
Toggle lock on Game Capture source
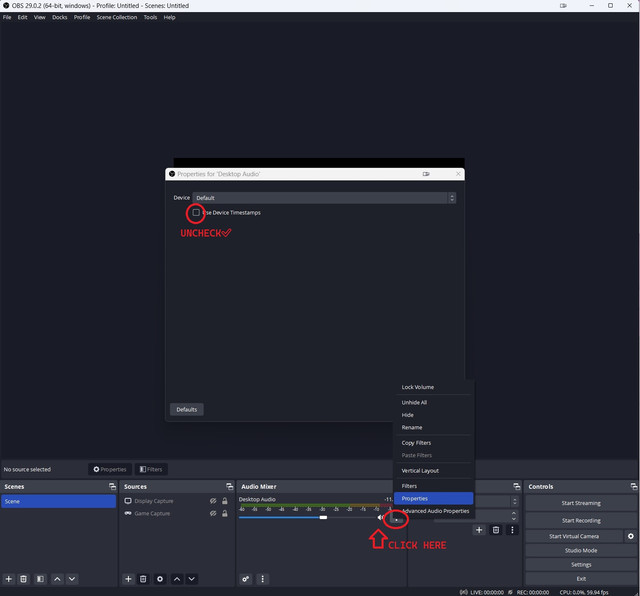click(224, 514)
